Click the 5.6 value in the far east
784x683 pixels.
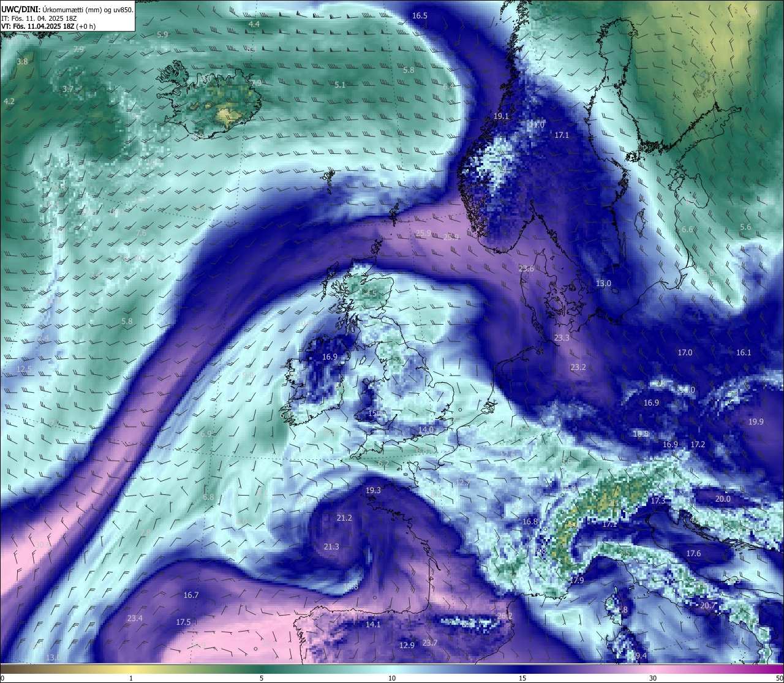[x=745, y=227]
